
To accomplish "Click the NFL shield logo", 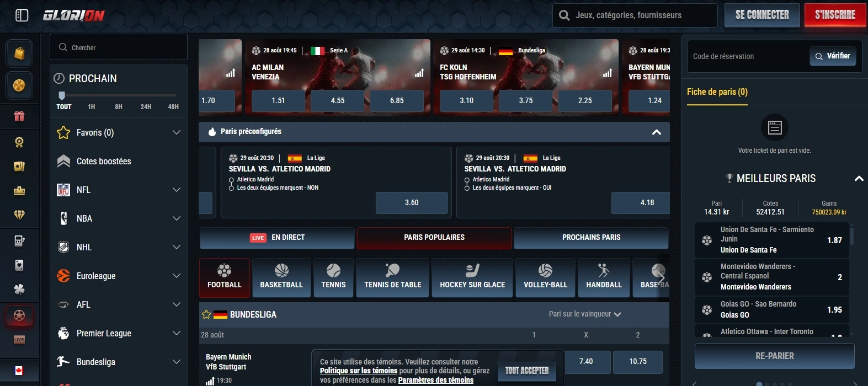I will point(63,190).
